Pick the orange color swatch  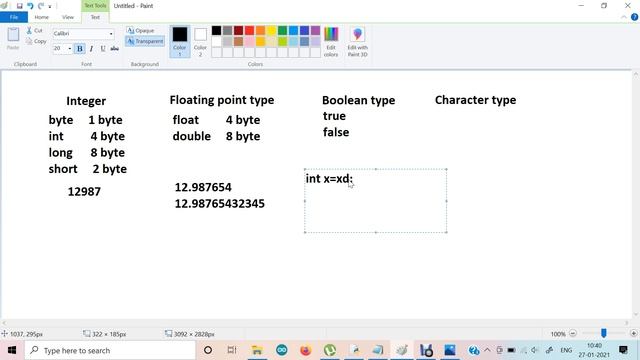pyautogui.click(x=260, y=30)
